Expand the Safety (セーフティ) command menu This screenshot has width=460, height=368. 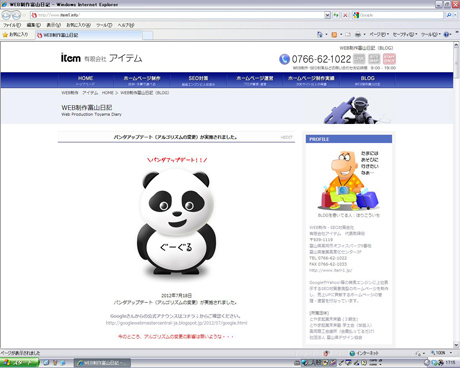pos(405,34)
